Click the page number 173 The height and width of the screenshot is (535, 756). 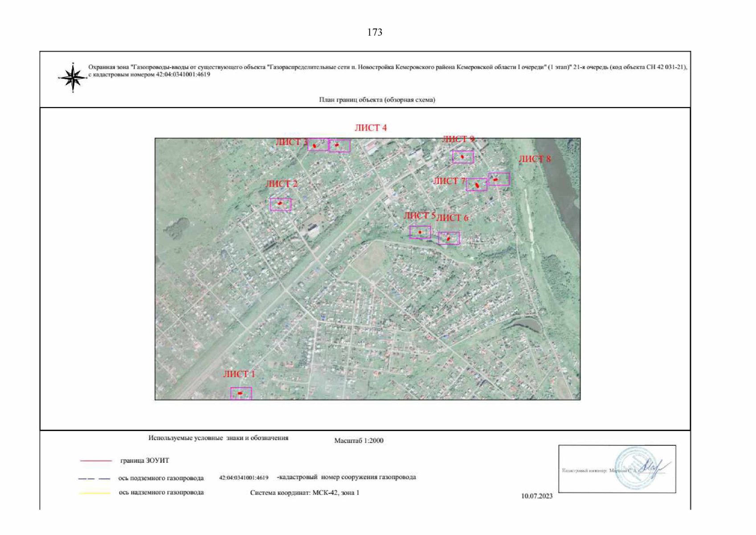click(x=375, y=32)
